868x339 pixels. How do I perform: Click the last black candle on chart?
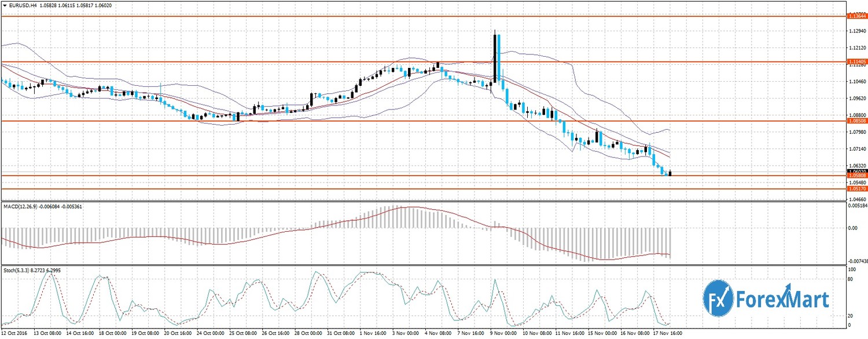click(670, 173)
